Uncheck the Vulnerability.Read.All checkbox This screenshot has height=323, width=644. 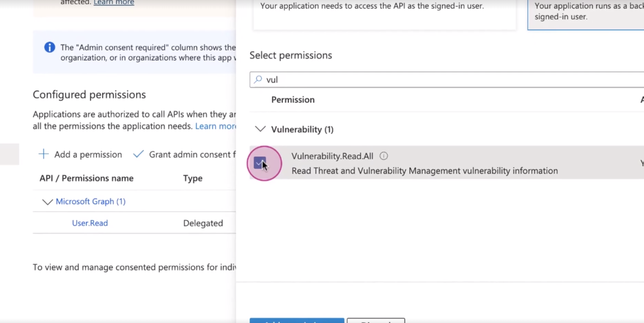click(260, 163)
